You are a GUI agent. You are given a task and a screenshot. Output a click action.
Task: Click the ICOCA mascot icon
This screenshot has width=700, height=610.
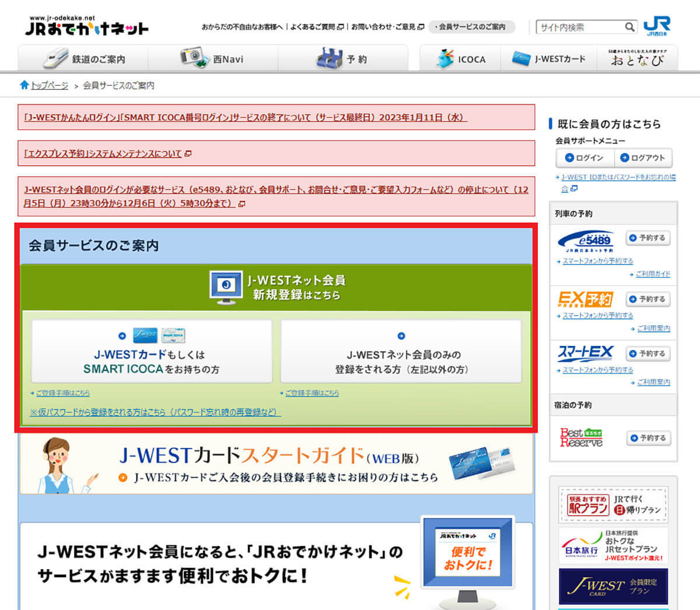(445, 58)
